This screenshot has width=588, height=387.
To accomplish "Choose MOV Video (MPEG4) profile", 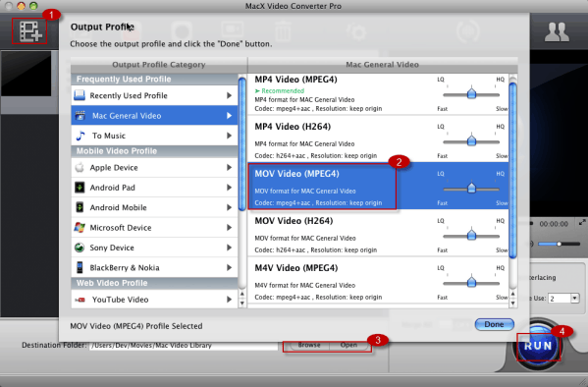I will click(x=378, y=186).
